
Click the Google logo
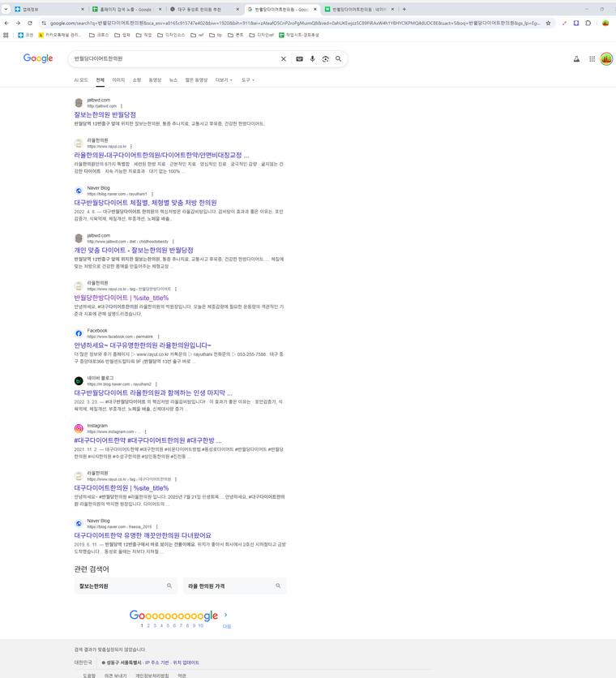pos(38,58)
